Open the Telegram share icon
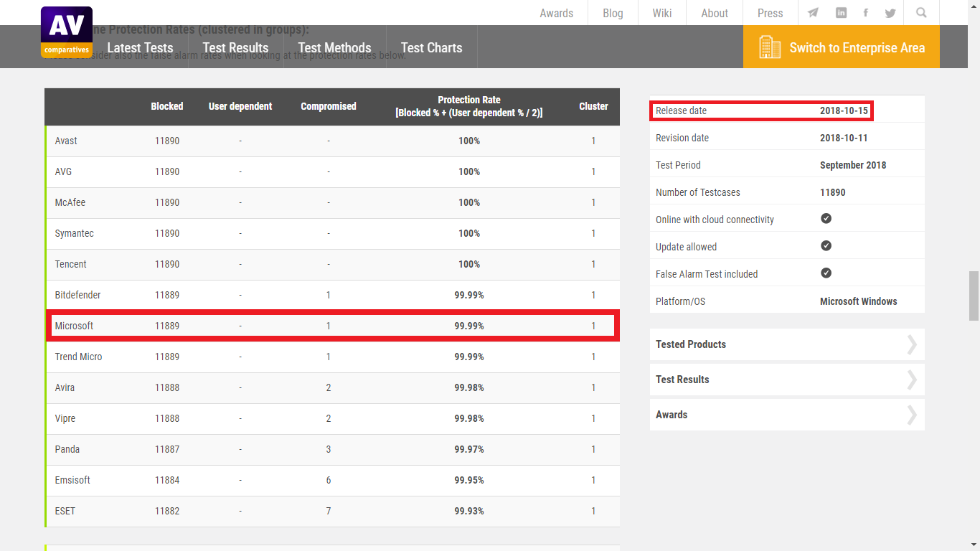Screen dimensions: 980x551 812,12
